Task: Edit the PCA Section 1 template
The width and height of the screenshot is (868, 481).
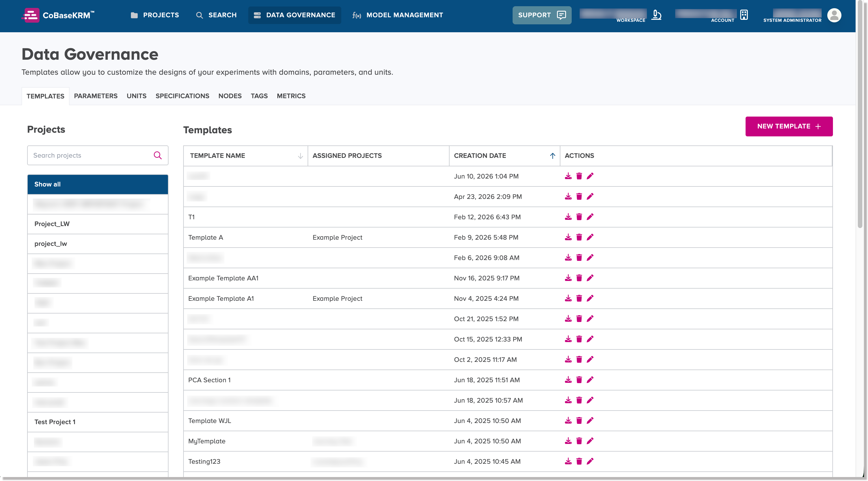Action: click(590, 380)
